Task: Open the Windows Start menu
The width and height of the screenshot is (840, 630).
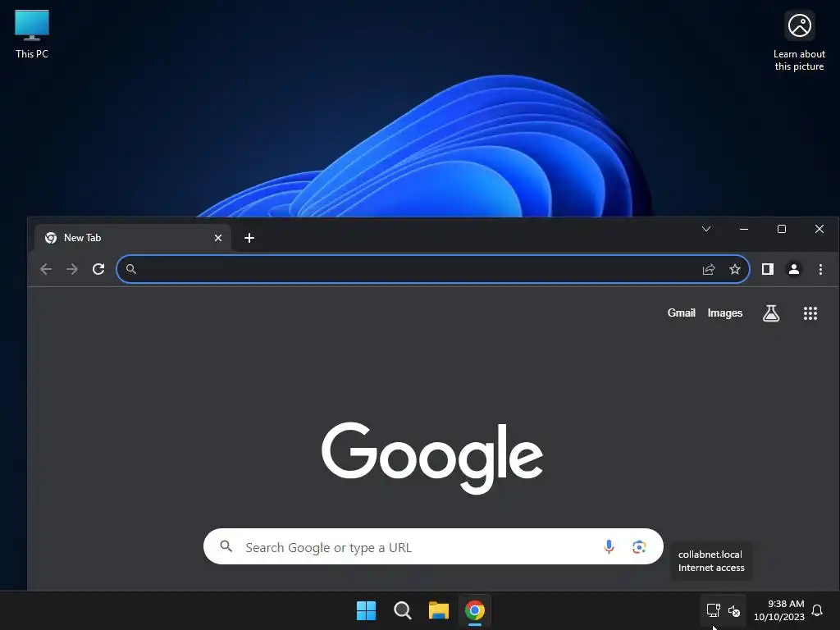Action: [367, 610]
